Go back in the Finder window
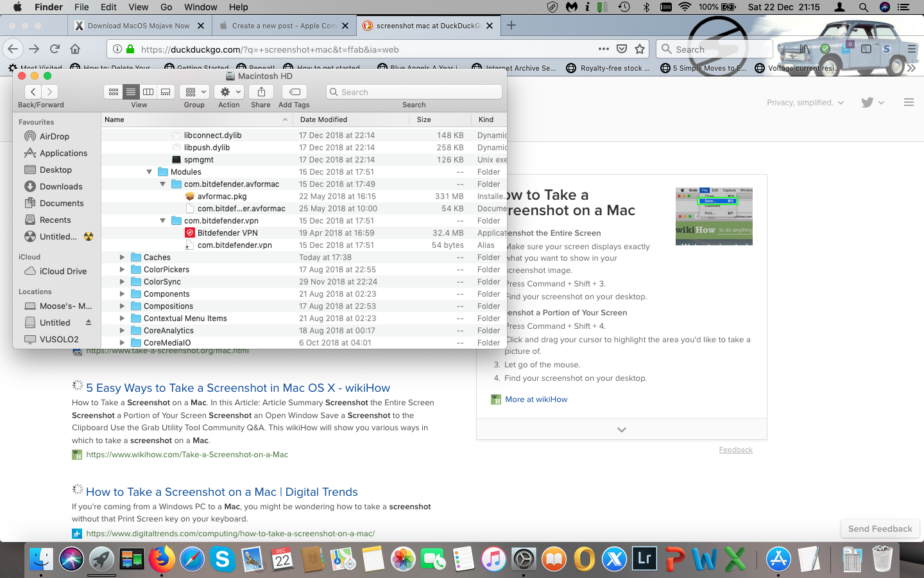 coord(33,92)
